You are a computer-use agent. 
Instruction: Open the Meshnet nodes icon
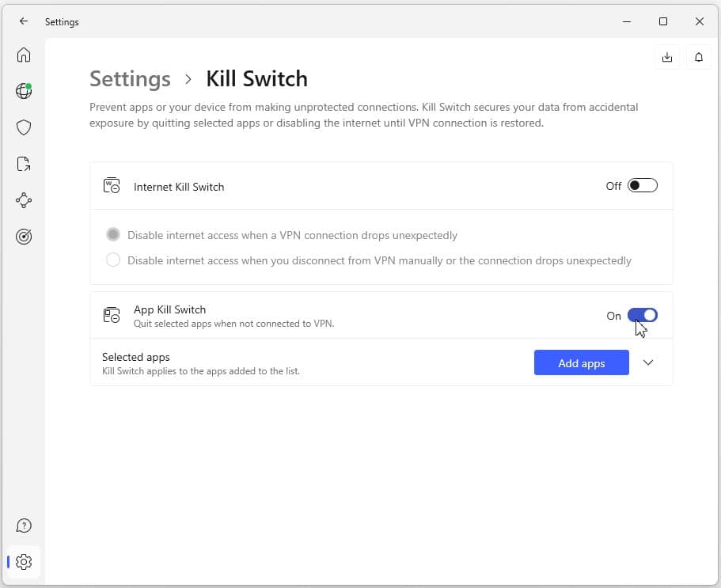(24, 200)
